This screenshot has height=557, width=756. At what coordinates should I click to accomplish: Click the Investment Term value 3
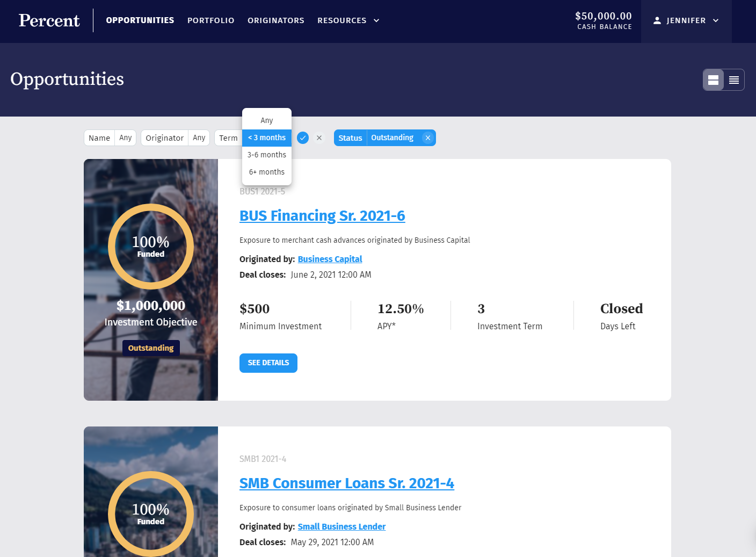pyautogui.click(x=481, y=309)
